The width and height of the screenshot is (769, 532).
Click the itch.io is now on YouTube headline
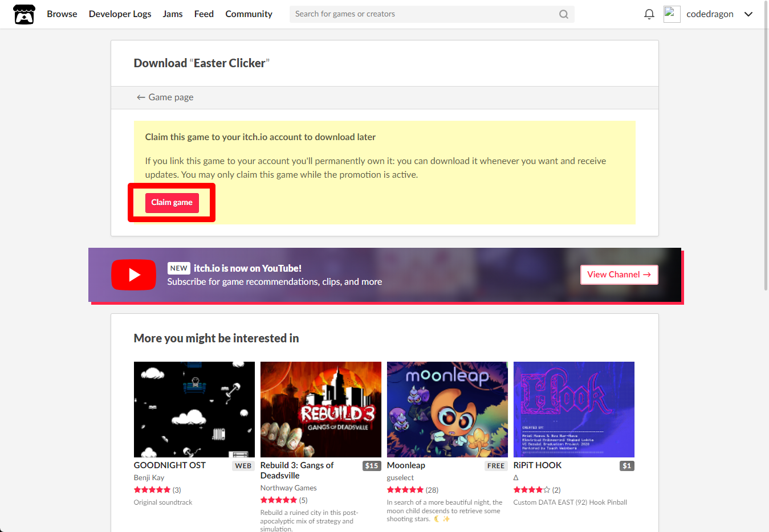(x=247, y=268)
